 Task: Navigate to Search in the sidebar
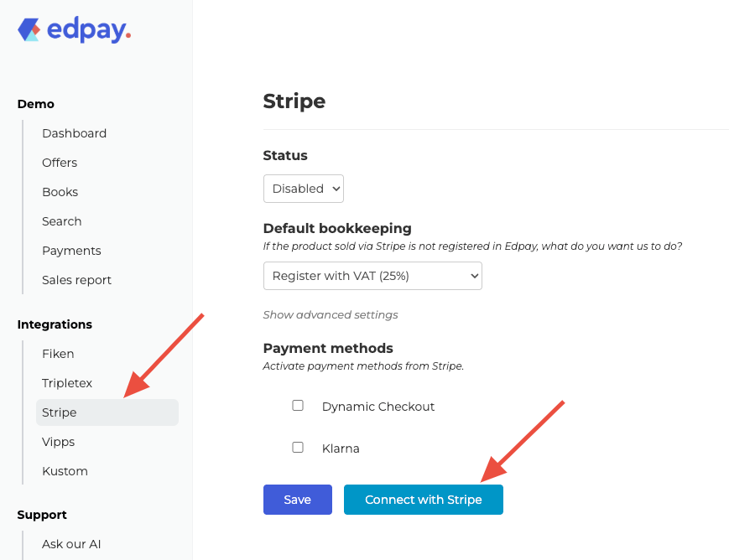tap(62, 221)
